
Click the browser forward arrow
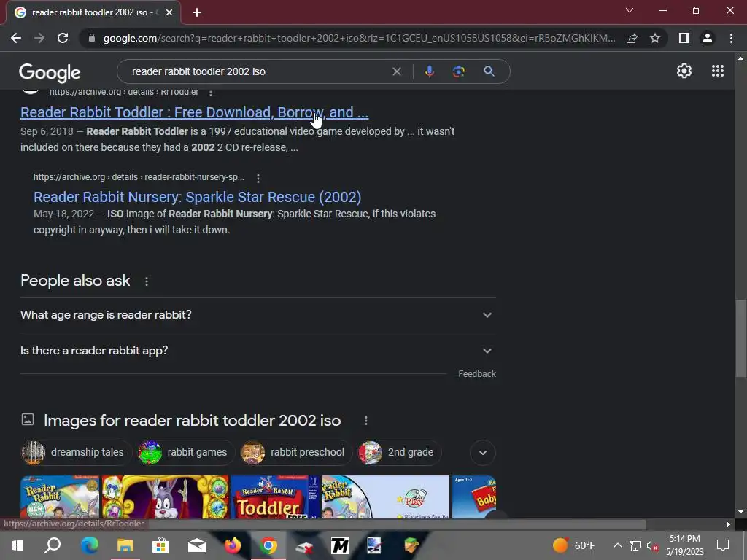[39, 38]
